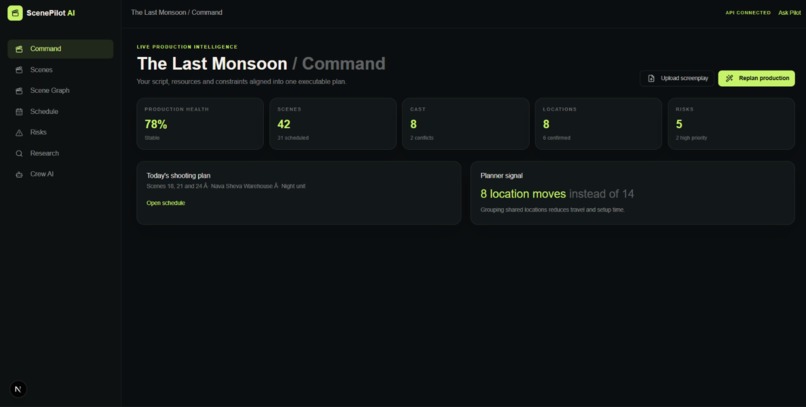Viewport: 806px width, 407px height.
Task: Click the "2 conflicts" cast subtext
Action: (422, 138)
